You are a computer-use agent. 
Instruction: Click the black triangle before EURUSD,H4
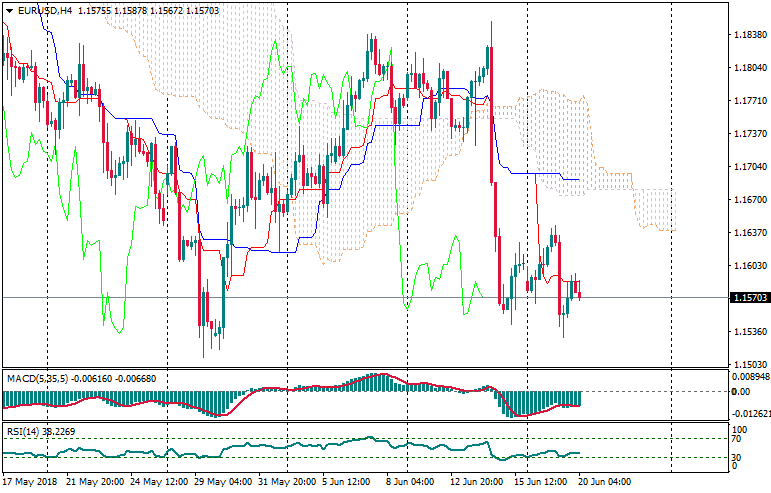click(8, 10)
